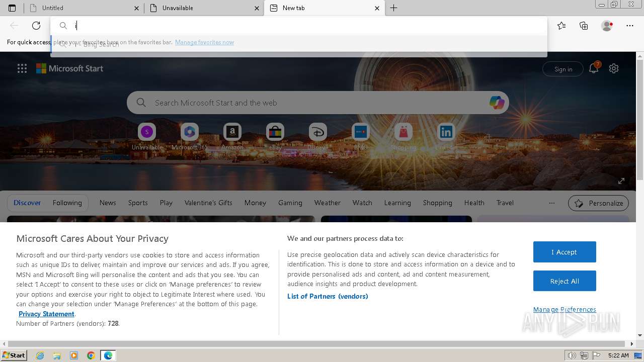Click Manage favorites now link
Image resolution: width=644 pixels, height=362 pixels.
pos(204,42)
